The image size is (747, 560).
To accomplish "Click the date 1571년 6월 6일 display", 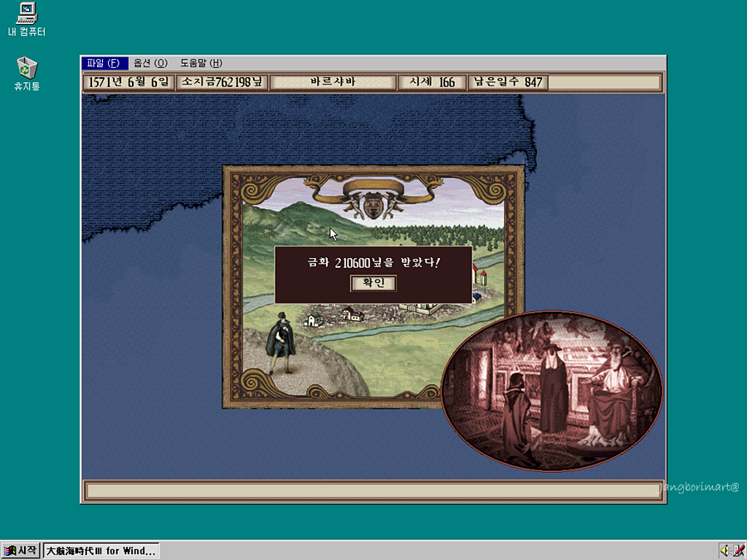I will [x=129, y=82].
